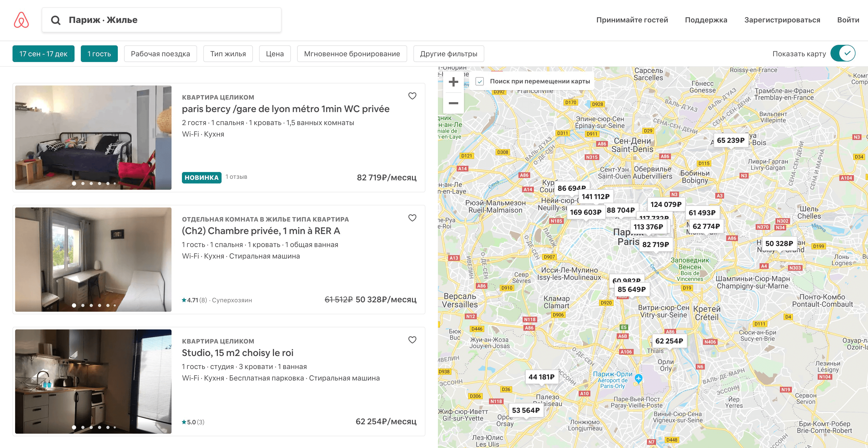
Task: Click the 4.71 (8) rating text
Action: click(x=194, y=300)
